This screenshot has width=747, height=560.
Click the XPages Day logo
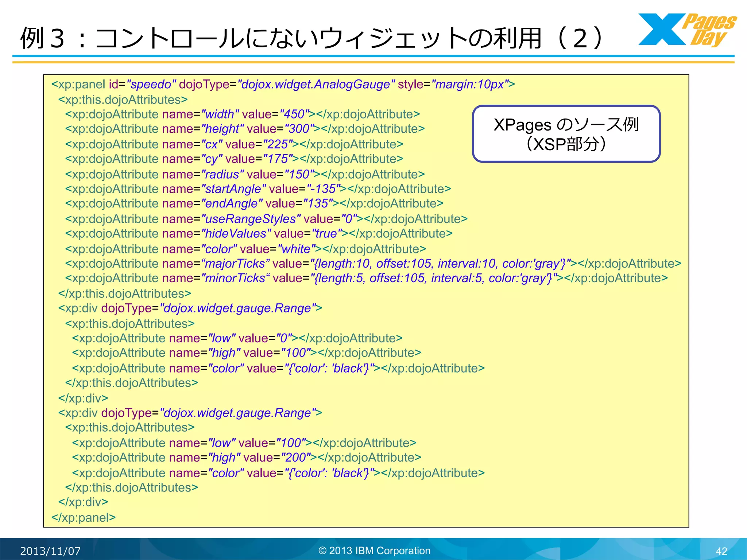click(x=687, y=30)
